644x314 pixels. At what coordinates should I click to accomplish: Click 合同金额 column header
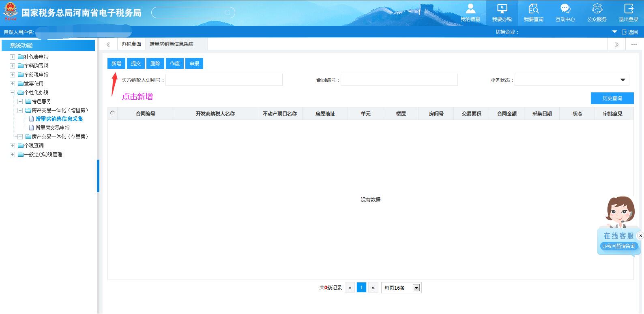pyautogui.click(x=507, y=114)
